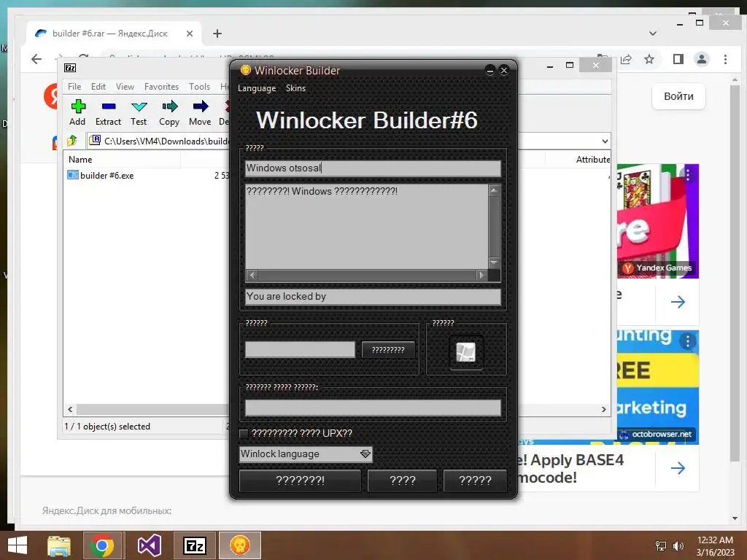
Task: Minimize the Winlocker Builder window
Action: (x=489, y=71)
